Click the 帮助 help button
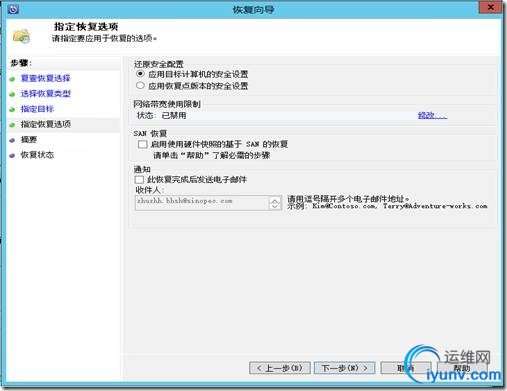This screenshot has height=391, width=507. (x=462, y=368)
